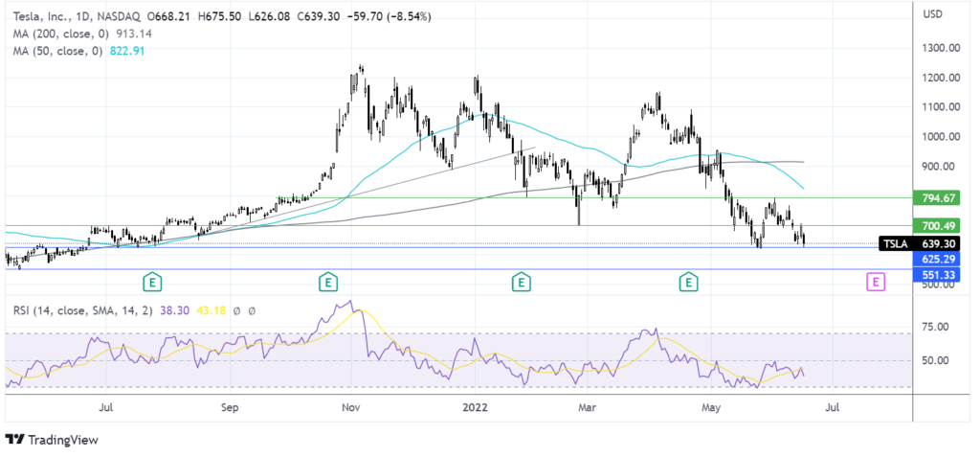The height and width of the screenshot is (457, 980).
Task: Click the L626.08 low value in the header
Action: point(271,17)
